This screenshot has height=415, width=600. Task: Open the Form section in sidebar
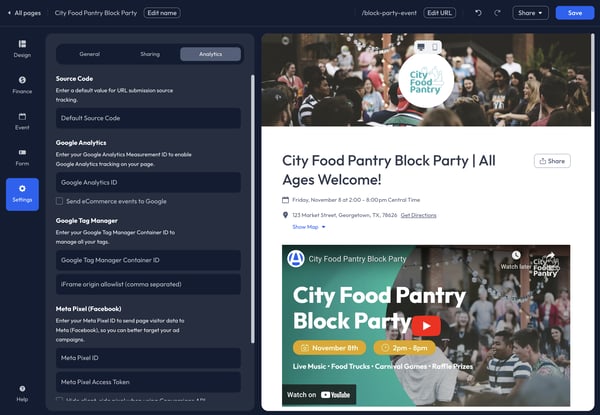[22, 157]
